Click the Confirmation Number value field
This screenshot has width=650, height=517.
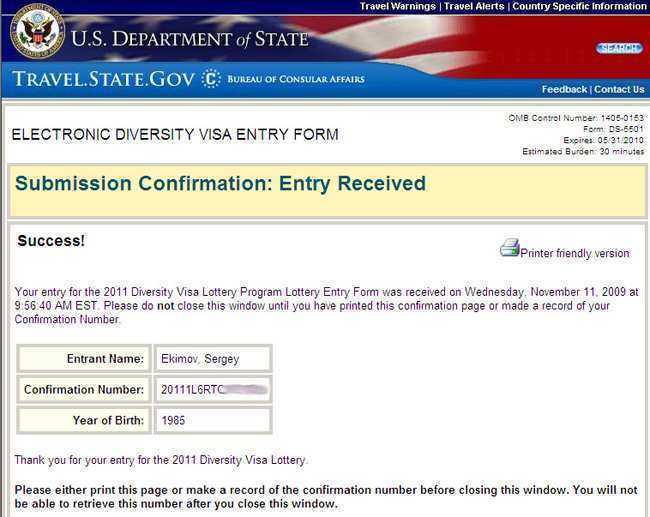point(213,389)
